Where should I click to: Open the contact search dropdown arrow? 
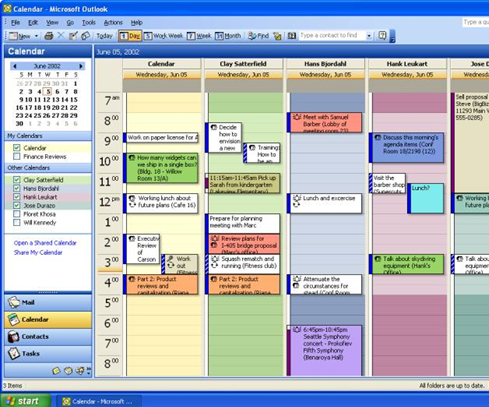coord(369,36)
